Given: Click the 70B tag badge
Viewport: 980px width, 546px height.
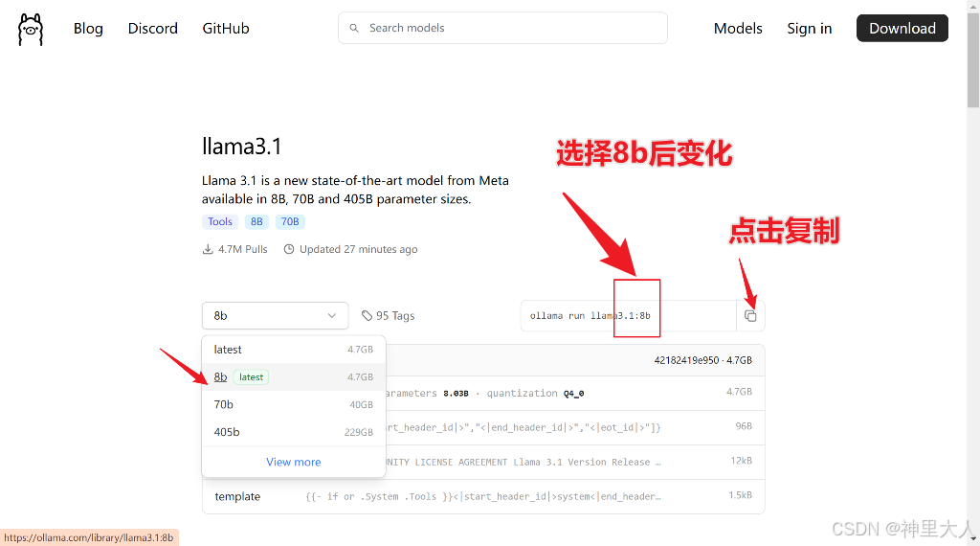Looking at the screenshot, I should (290, 222).
